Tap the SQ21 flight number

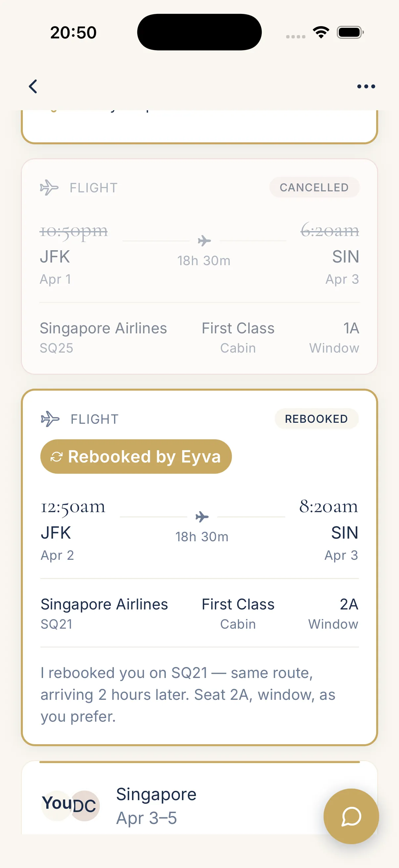click(57, 624)
